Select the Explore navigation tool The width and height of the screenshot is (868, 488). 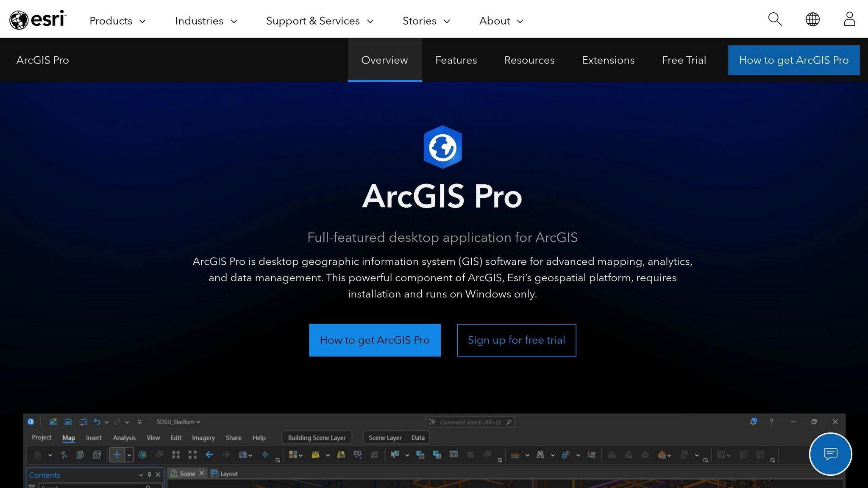coord(117,455)
